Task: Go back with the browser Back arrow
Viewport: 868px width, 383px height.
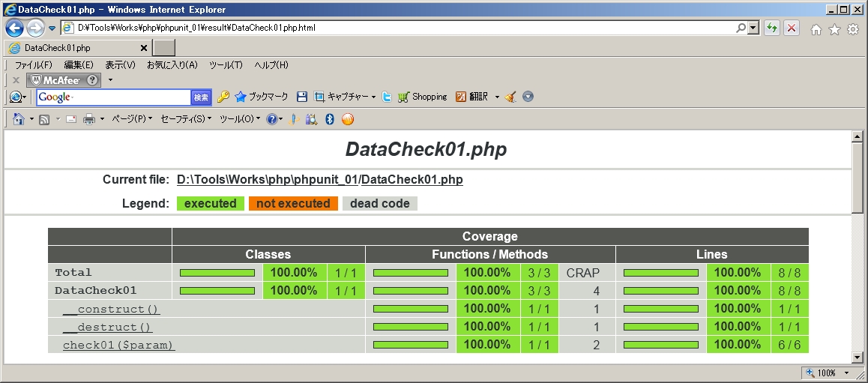Action: tap(15, 27)
